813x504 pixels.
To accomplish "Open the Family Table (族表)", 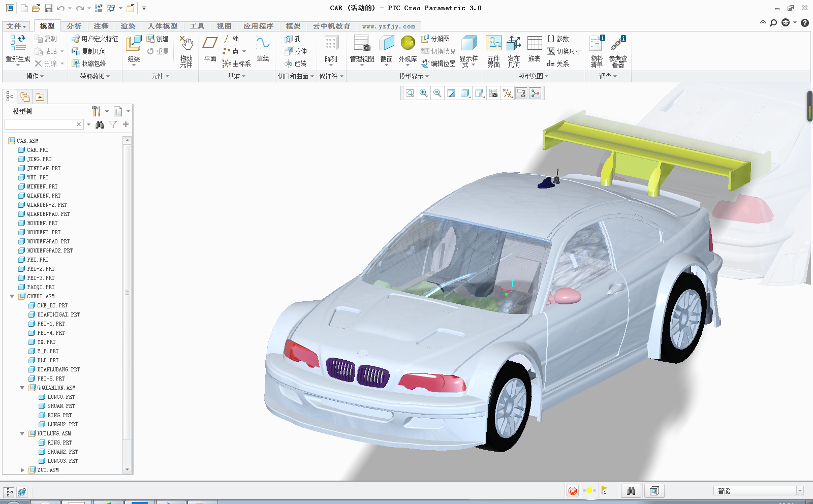I will (x=535, y=43).
